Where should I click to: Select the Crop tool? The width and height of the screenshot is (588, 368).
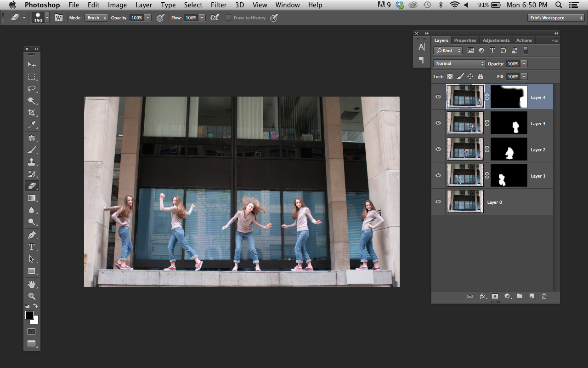[x=32, y=112]
